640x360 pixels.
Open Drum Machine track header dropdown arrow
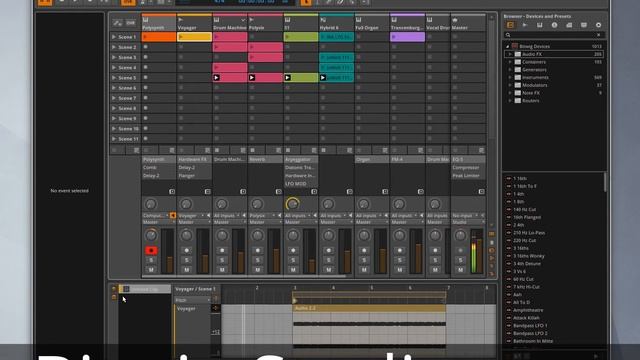[x=243, y=20]
